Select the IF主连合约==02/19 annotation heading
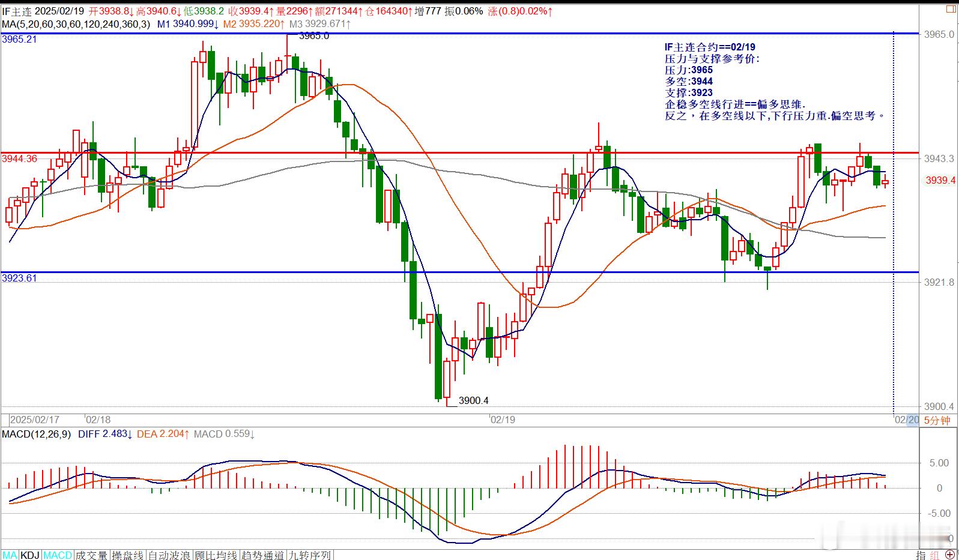 (710, 47)
